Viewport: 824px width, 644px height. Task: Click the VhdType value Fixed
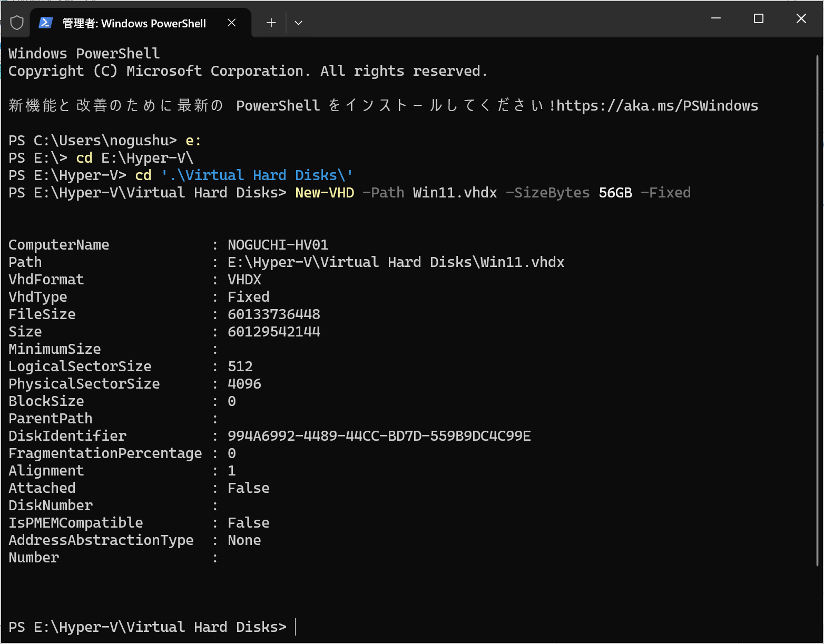point(249,297)
